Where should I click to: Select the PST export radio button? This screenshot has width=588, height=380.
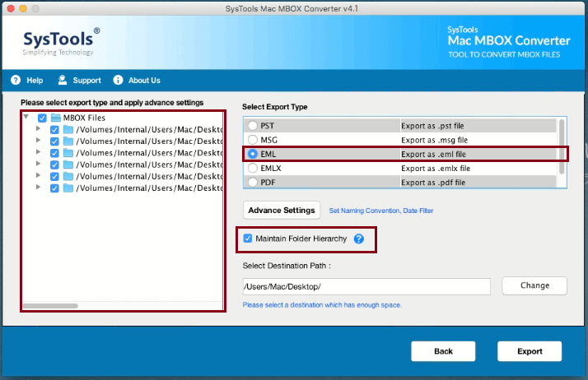pyautogui.click(x=253, y=125)
